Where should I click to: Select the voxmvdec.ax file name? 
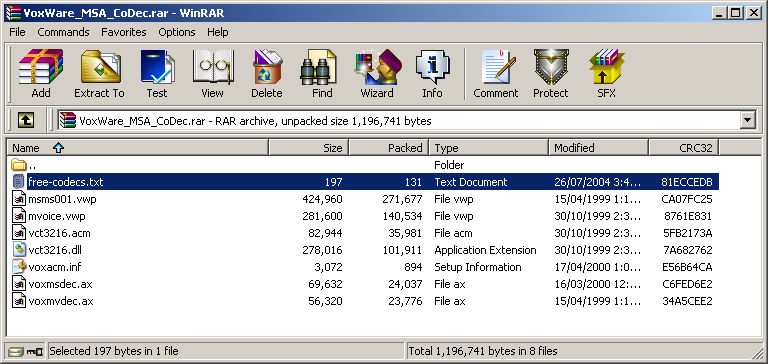coord(61,301)
